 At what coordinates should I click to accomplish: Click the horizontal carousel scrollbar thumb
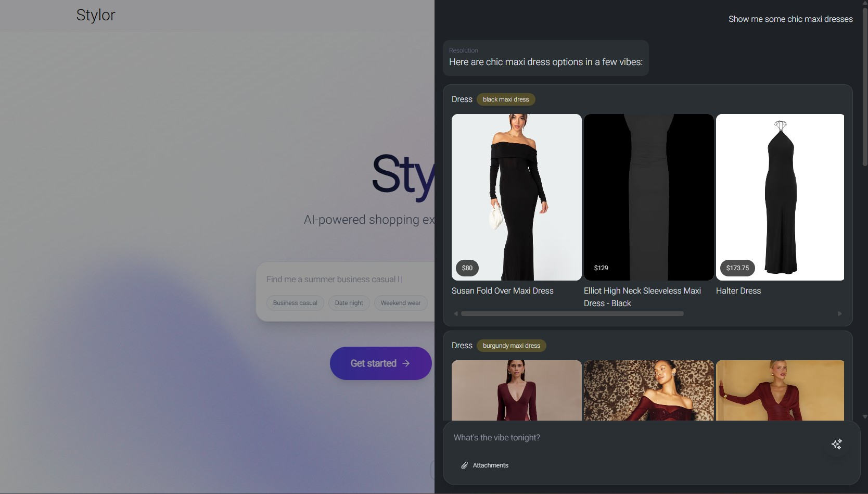coord(572,314)
